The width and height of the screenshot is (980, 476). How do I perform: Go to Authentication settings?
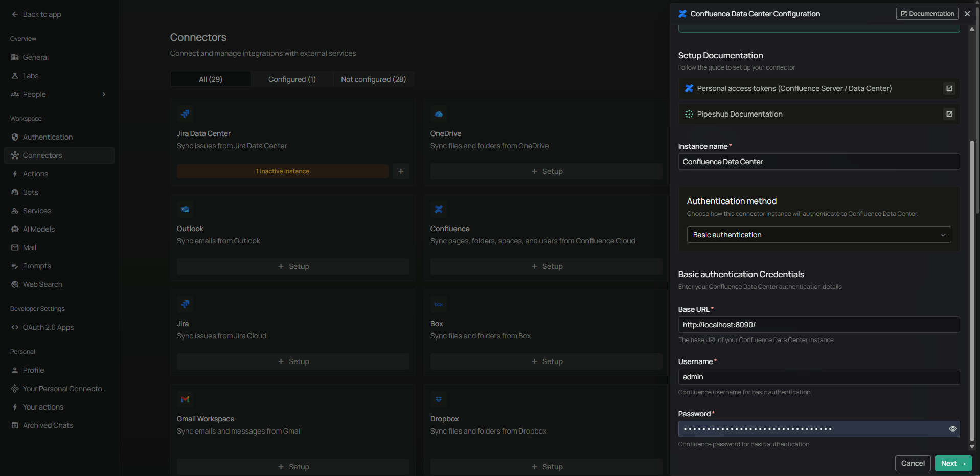click(59, 137)
